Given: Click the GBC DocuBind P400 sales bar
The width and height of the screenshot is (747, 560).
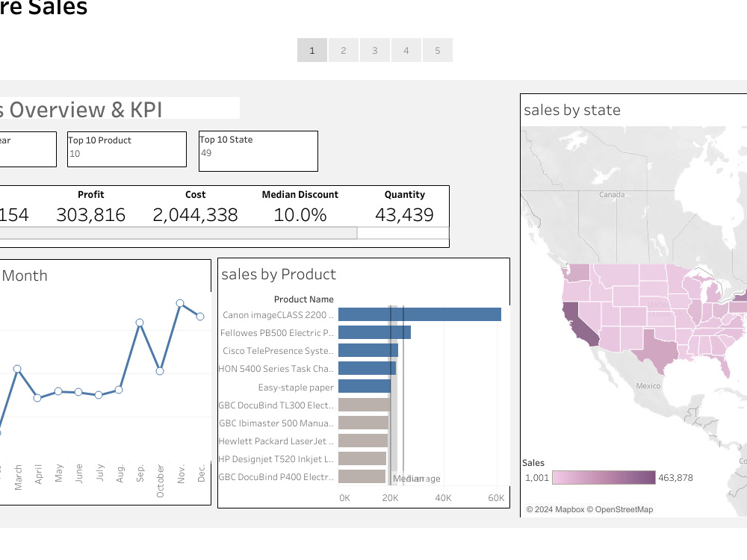Looking at the screenshot, I should pyautogui.click(x=362, y=476).
